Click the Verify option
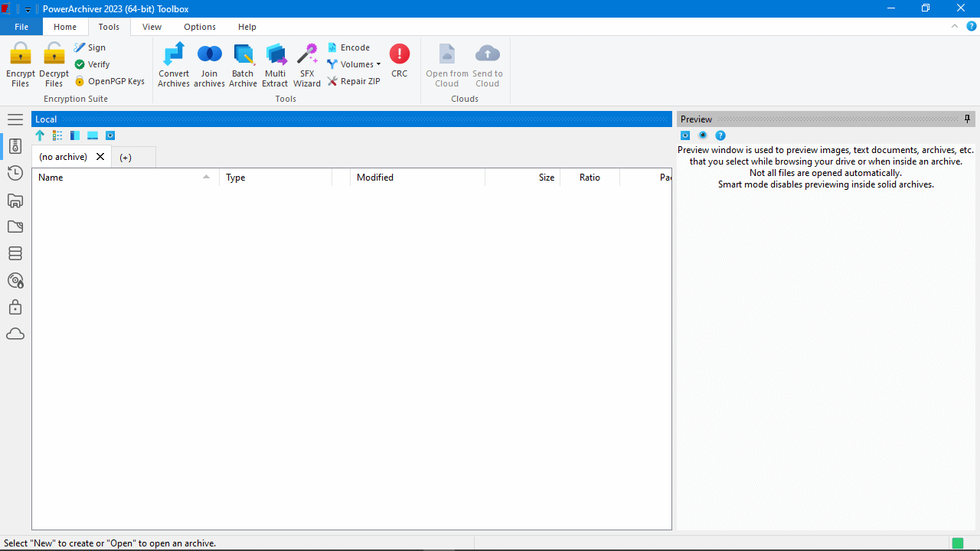 click(x=93, y=64)
